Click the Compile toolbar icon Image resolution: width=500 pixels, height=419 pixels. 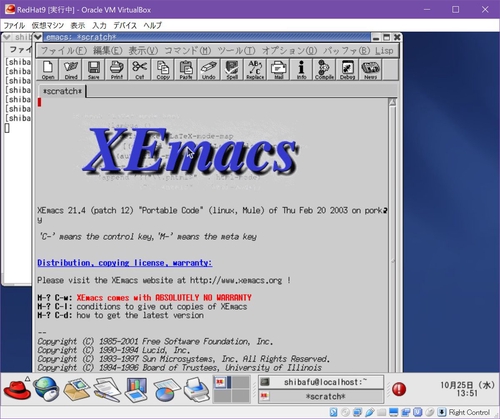(x=324, y=69)
